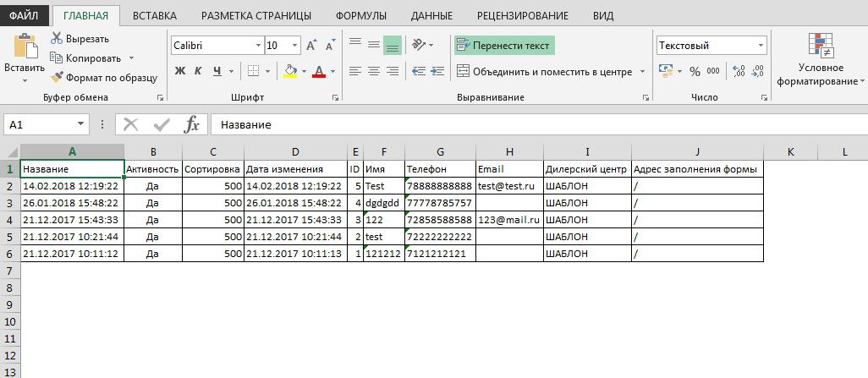Click the accounting number format icon
This screenshot has width=868, height=378.
[x=666, y=71]
